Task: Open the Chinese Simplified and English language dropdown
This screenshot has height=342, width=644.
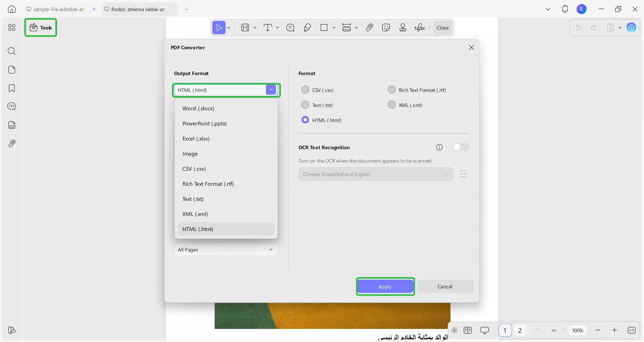Action: click(375, 174)
